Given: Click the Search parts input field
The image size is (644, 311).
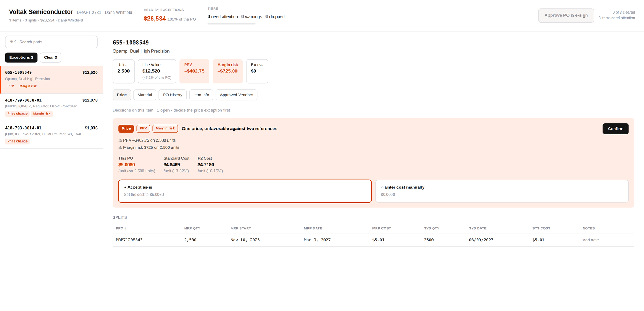Looking at the screenshot, I should click(51, 42).
